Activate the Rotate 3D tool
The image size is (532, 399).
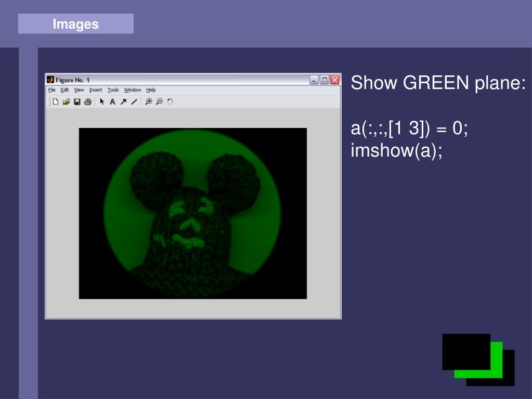[170, 101]
